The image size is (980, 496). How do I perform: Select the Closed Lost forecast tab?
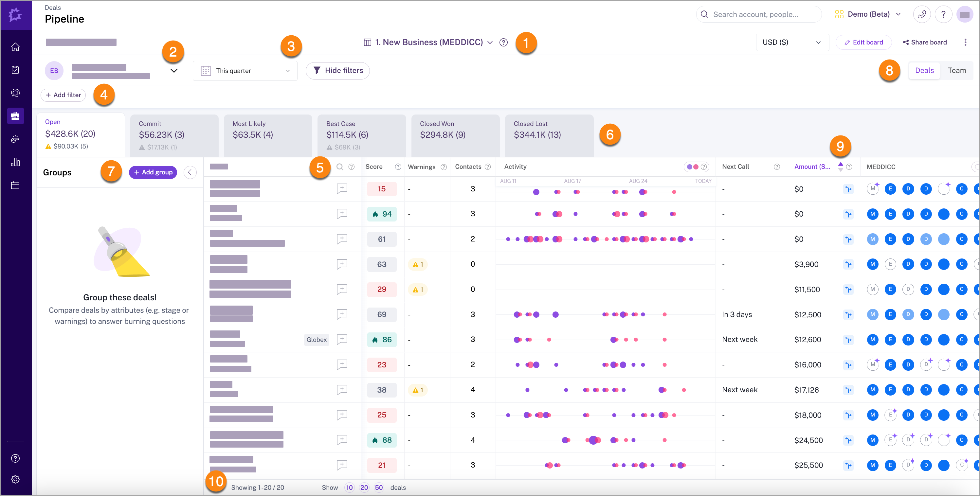coord(549,135)
